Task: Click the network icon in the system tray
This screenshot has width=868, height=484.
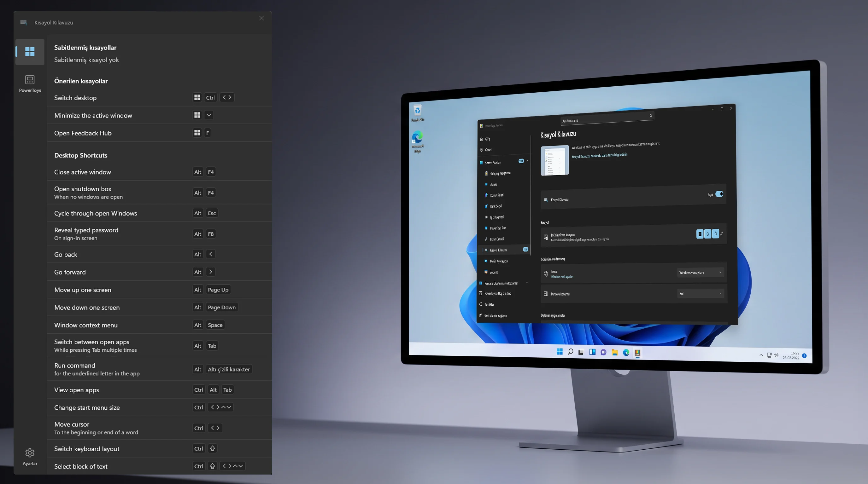Action: (x=769, y=355)
